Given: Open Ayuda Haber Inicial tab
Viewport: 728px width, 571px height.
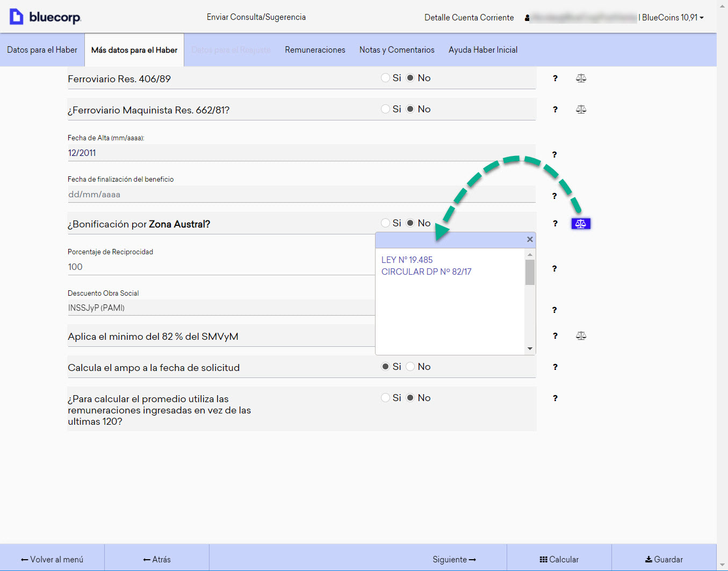Looking at the screenshot, I should [483, 50].
